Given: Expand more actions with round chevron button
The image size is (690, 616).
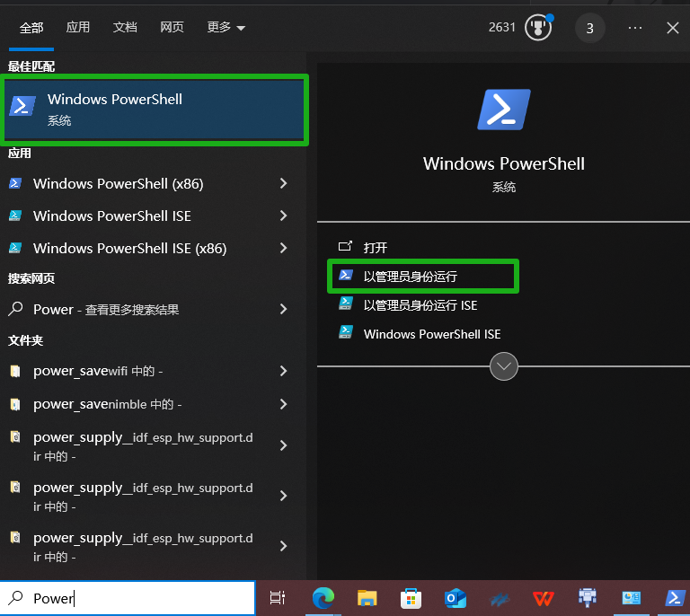Looking at the screenshot, I should [x=503, y=366].
